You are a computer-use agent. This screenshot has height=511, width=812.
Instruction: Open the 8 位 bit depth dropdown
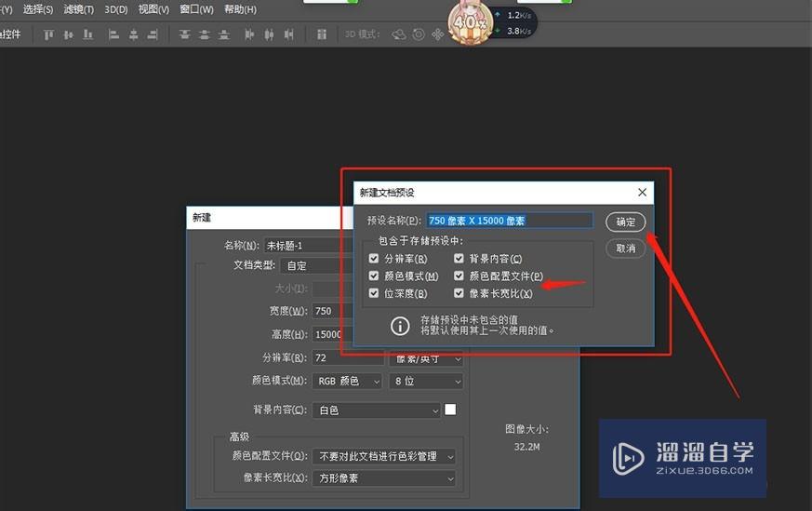point(426,382)
